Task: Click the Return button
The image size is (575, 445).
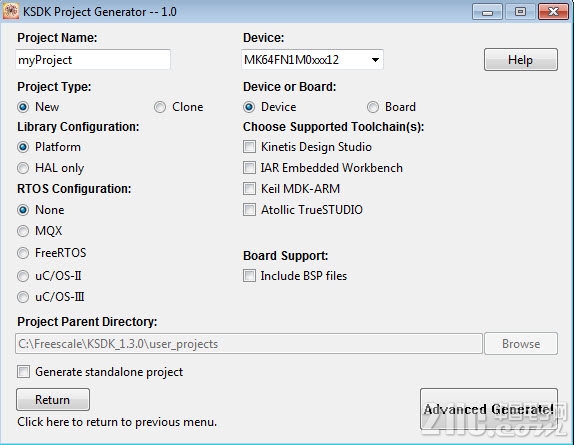Action: (53, 400)
